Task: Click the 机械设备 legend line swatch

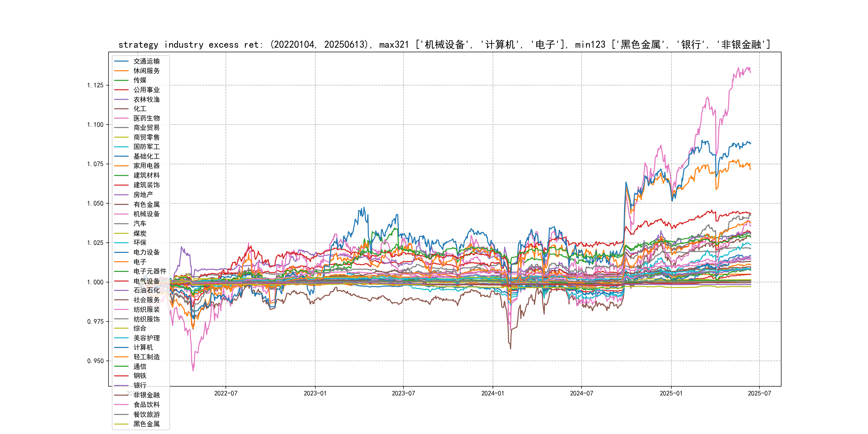Action: 121,214
